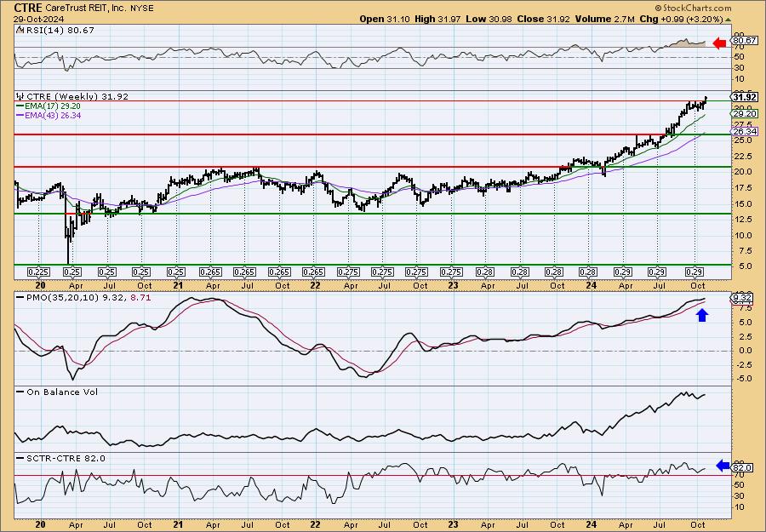Click the 17.5 price axis label
The width and height of the screenshot is (766, 532).
742,188
